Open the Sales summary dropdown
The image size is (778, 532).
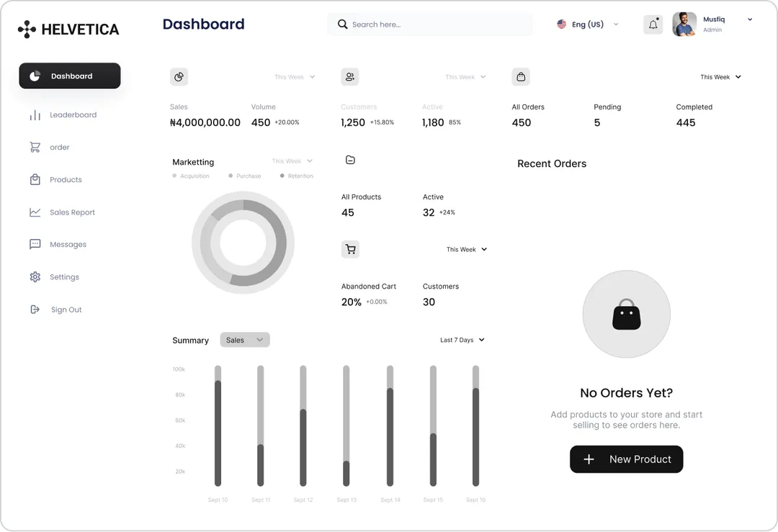click(x=245, y=340)
